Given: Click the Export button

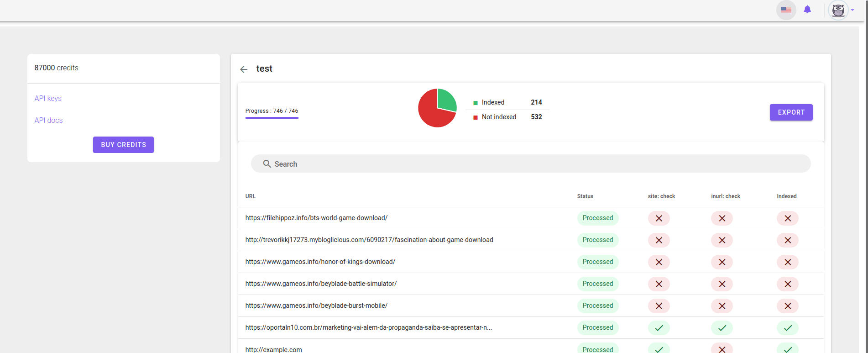Looking at the screenshot, I should [791, 112].
